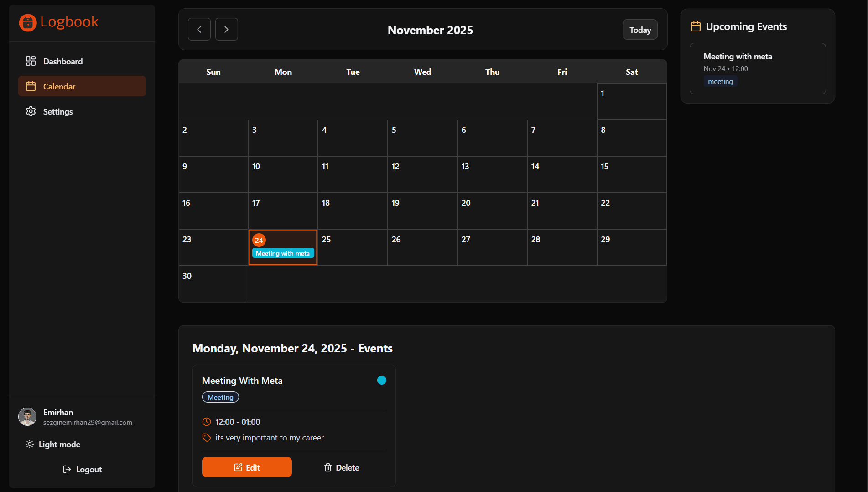Image resolution: width=868 pixels, height=492 pixels.
Task: Select November 1 on the calendar
Action: (x=632, y=101)
